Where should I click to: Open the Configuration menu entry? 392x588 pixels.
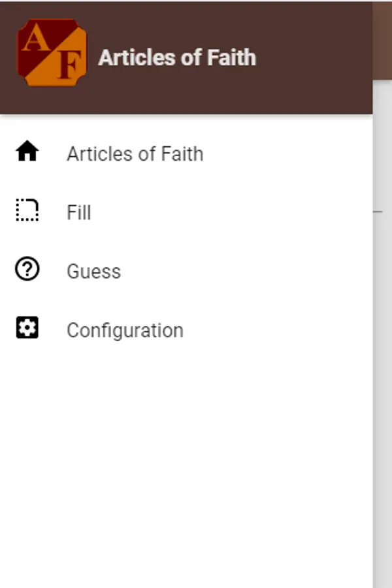pyautogui.click(x=186, y=330)
